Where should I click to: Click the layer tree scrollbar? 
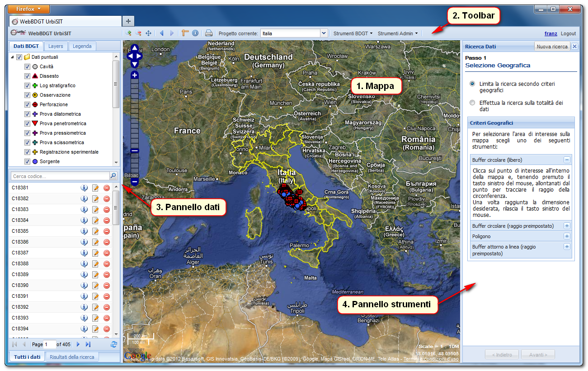pyautogui.click(x=116, y=84)
